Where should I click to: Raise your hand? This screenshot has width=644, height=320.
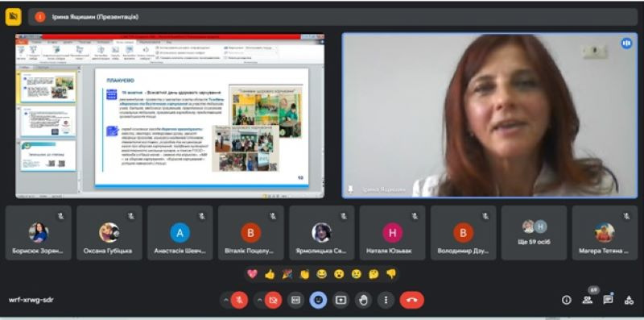(x=364, y=301)
